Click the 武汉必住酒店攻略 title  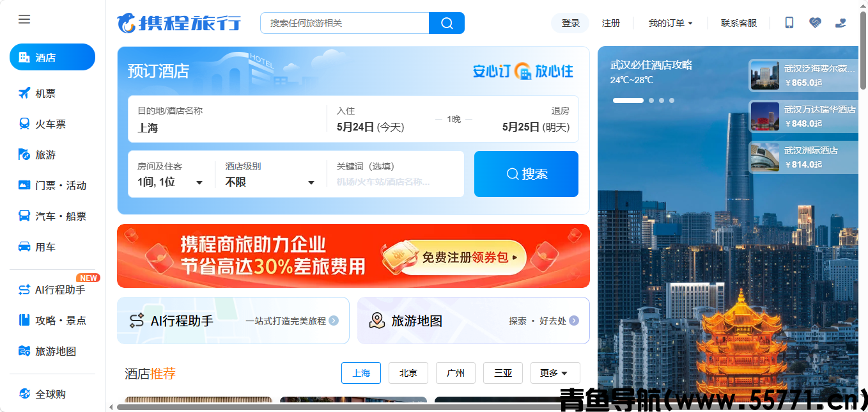click(x=651, y=65)
